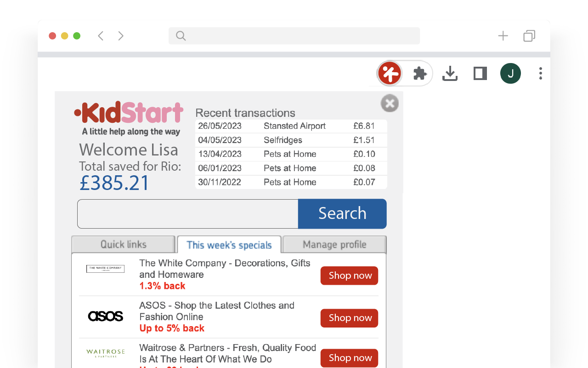Click The White Company logo thumbnail
Screen dimensions: 588x368
(105, 269)
